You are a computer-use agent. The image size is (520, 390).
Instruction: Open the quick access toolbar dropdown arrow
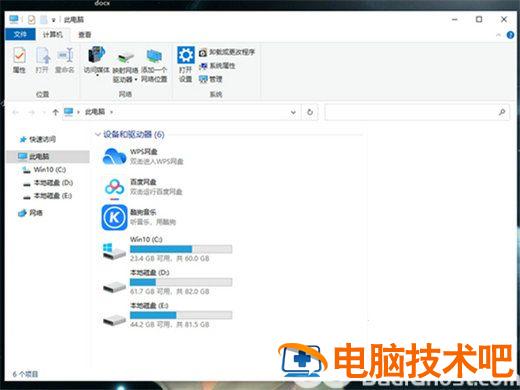[53, 20]
